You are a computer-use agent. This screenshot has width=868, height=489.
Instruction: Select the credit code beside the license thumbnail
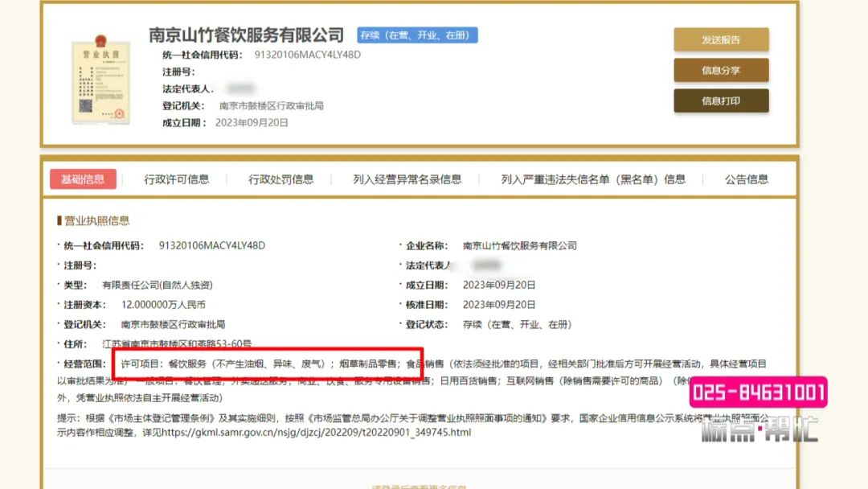click(307, 54)
